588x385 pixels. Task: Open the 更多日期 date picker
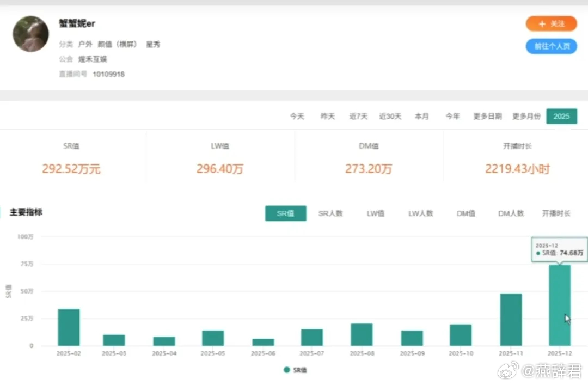487,116
